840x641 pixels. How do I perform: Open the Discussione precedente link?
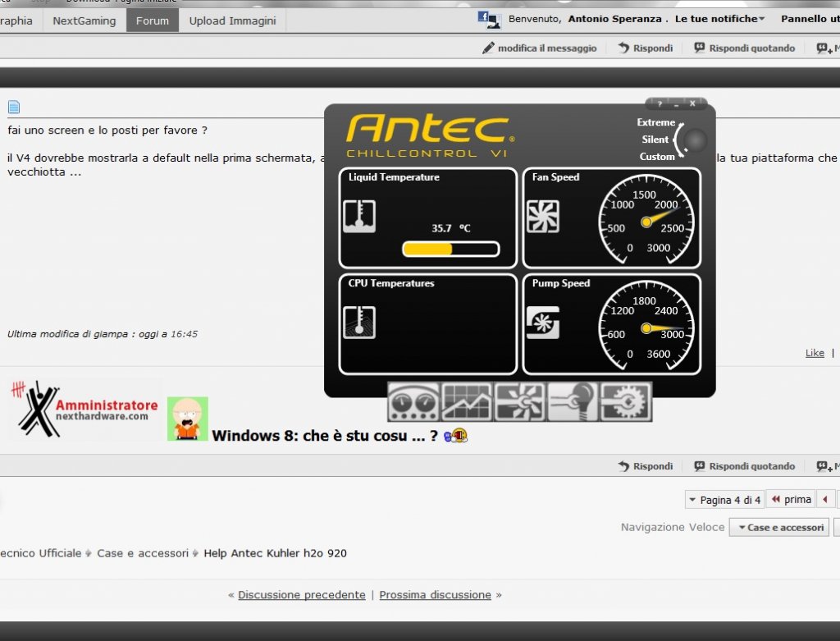302,595
